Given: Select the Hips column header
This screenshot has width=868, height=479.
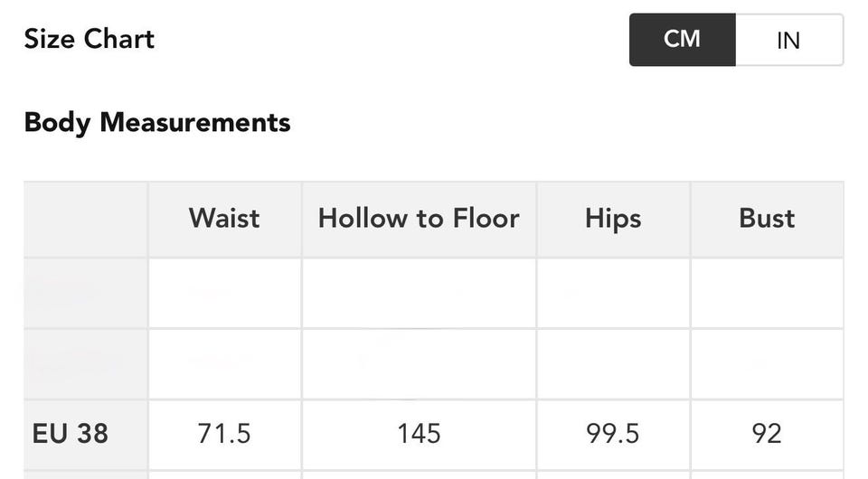Looking at the screenshot, I should coord(613,219).
